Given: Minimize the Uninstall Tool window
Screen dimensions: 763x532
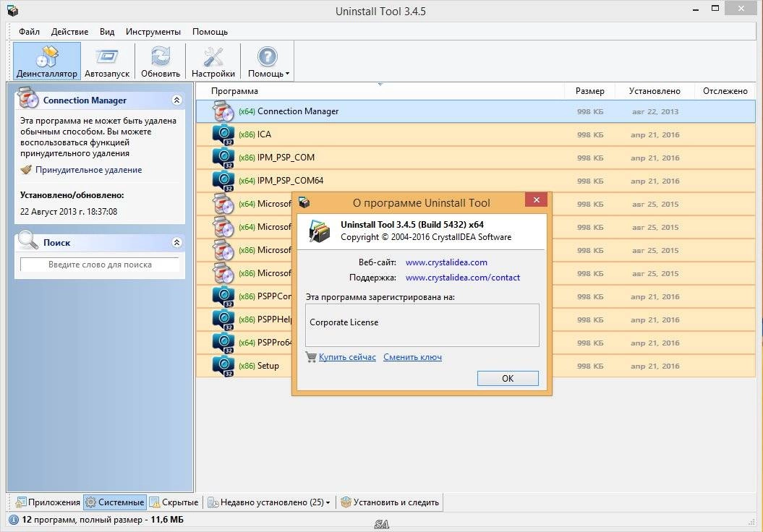Looking at the screenshot, I should [x=696, y=8].
